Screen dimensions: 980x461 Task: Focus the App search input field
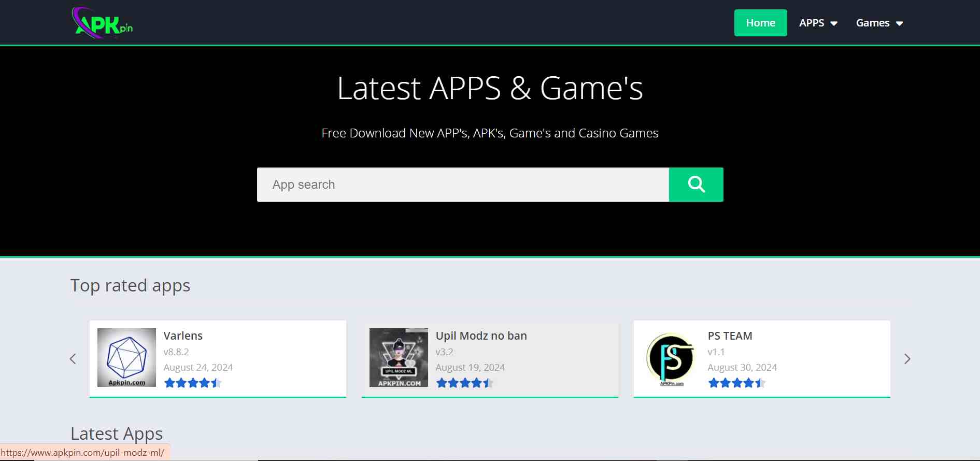[462, 185]
